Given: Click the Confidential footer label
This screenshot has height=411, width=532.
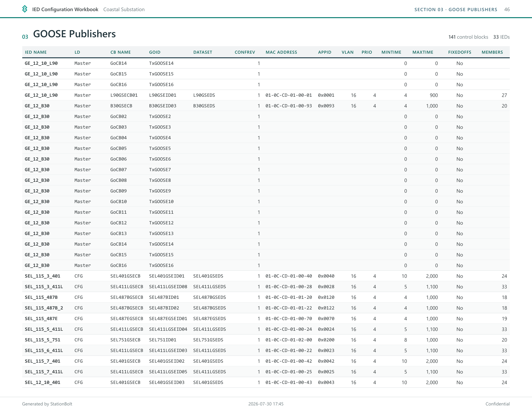Looking at the screenshot, I should coord(497,404).
